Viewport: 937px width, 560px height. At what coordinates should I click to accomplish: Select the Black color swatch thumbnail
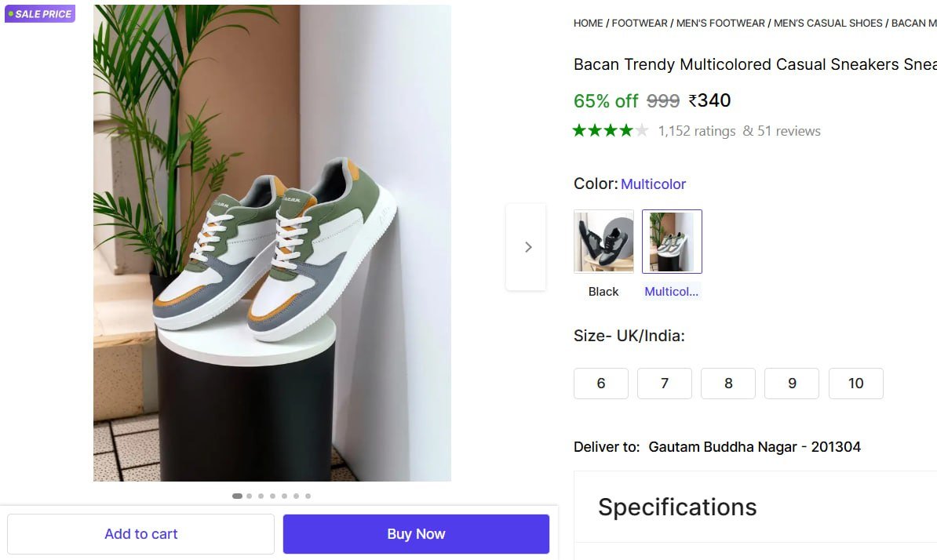tap(603, 242)
